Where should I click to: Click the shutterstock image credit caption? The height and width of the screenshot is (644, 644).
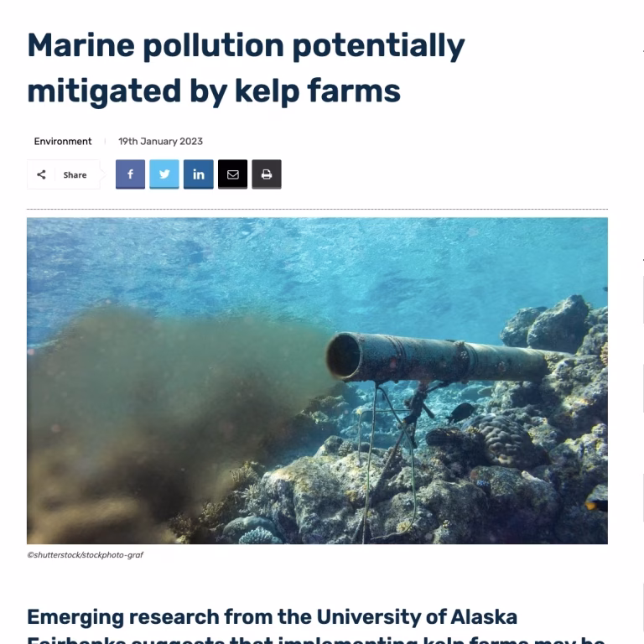[x=85, y=555]
